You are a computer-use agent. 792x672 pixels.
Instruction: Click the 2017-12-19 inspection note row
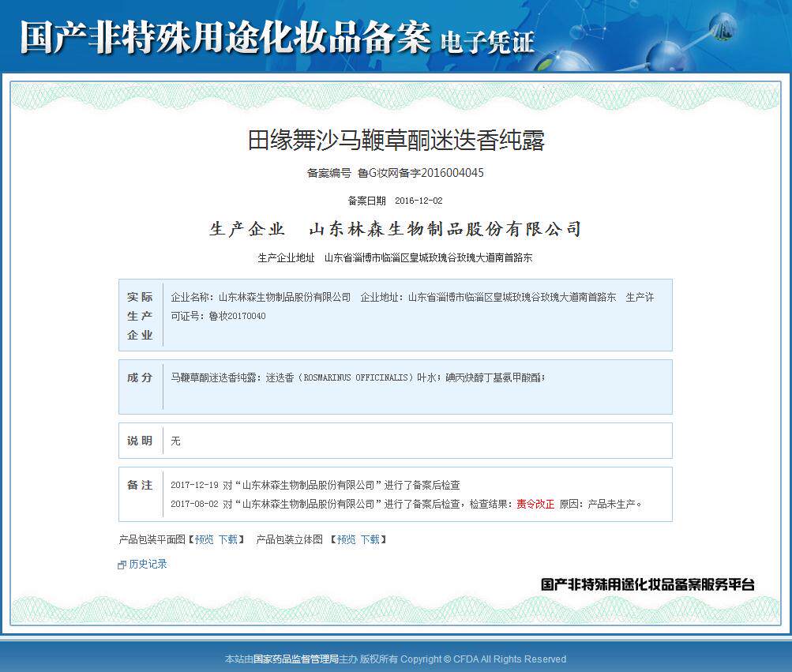[x=315, y=485]
